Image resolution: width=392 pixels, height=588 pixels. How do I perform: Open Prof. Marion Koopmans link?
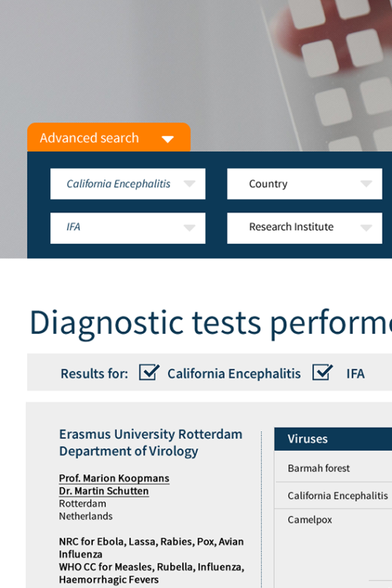(x=114, y=478)
